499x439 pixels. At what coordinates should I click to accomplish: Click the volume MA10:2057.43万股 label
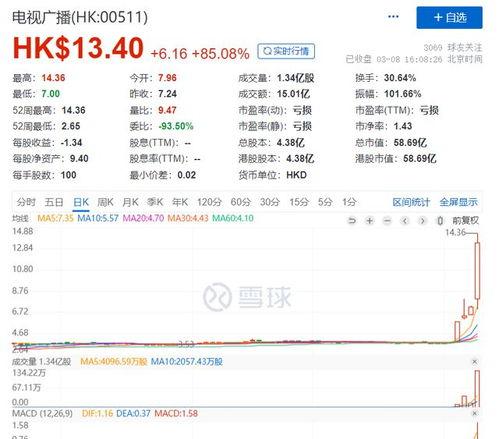(x=187, y=362)
